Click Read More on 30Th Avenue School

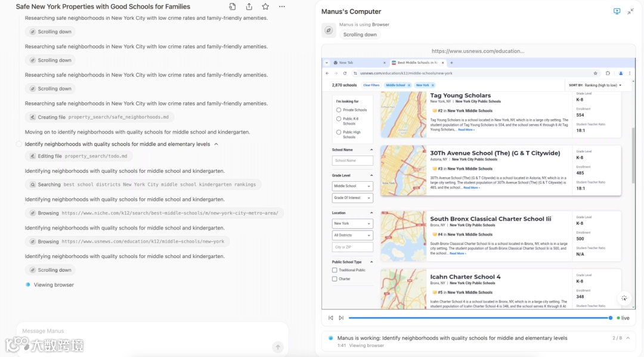coord(472,188)
